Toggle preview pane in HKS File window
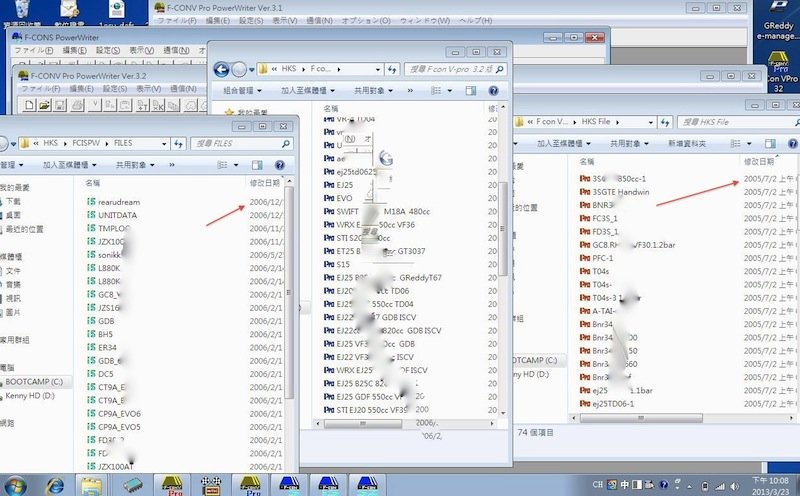Screen dimensions: 800x496 point(770,143)
